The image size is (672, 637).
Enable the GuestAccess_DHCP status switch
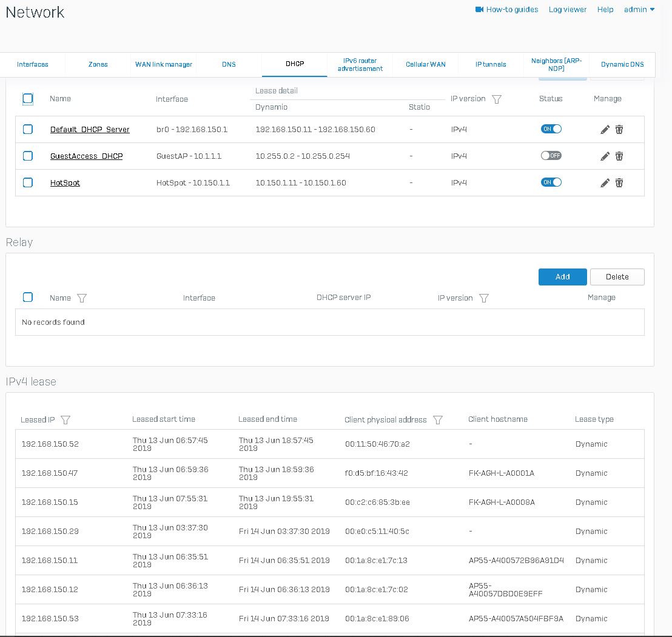(x=551, y=156)
